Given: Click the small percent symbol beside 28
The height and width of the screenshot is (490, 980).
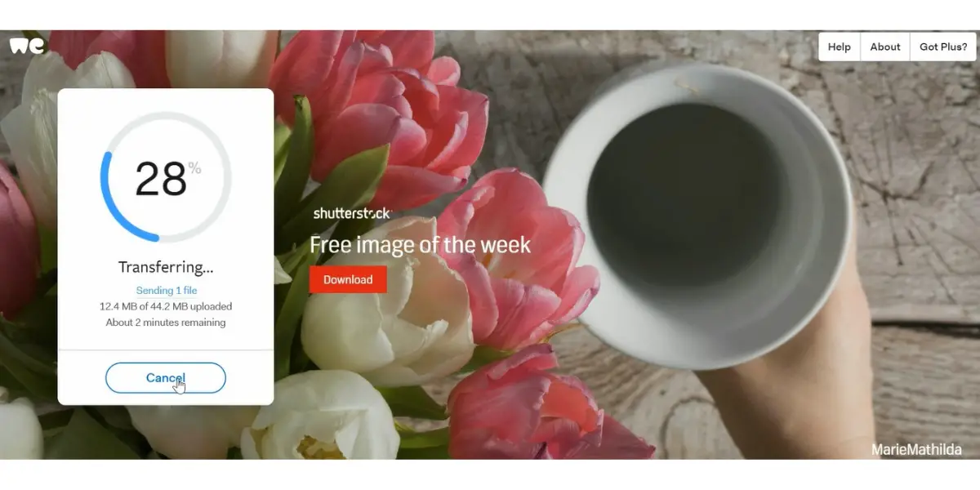Looking at the screenshot, I should coord(194,167).
